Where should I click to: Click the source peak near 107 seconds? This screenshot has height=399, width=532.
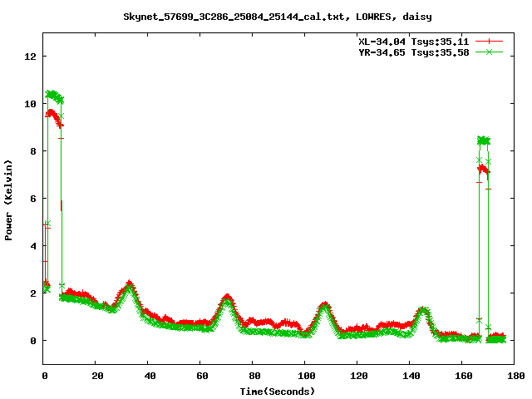pos(325,306)
